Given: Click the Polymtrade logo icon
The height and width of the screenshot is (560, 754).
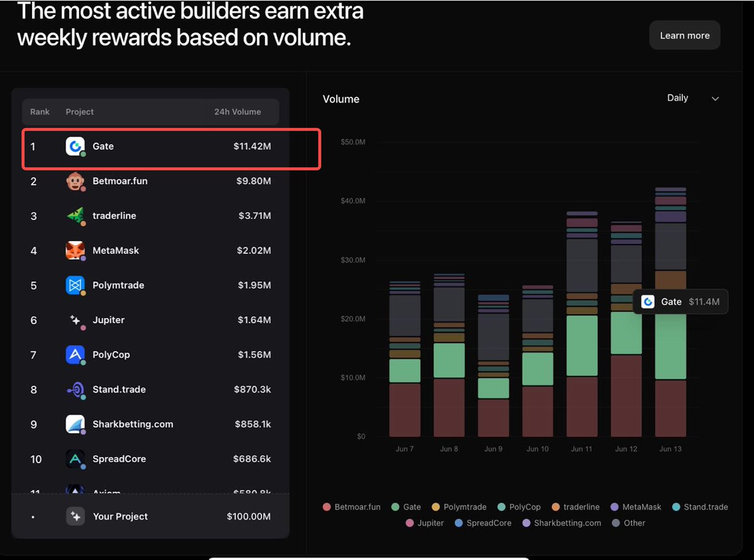Looking at the screenshot, I should tap(75, 285).
